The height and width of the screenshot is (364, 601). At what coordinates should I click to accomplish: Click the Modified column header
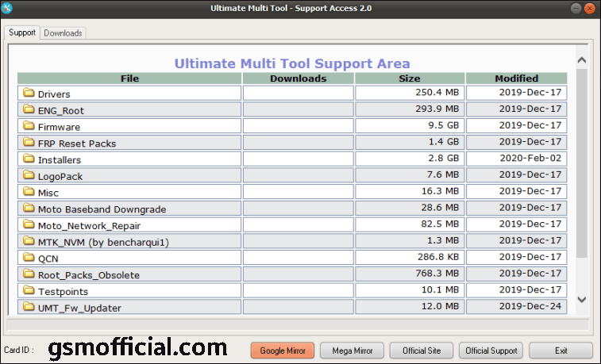[x=517, y=79]
